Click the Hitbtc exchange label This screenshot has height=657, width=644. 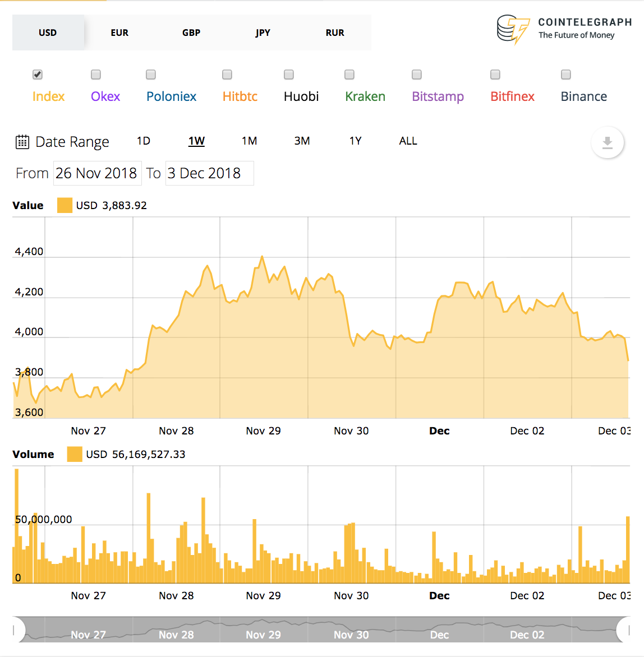(x=240, y=97)
